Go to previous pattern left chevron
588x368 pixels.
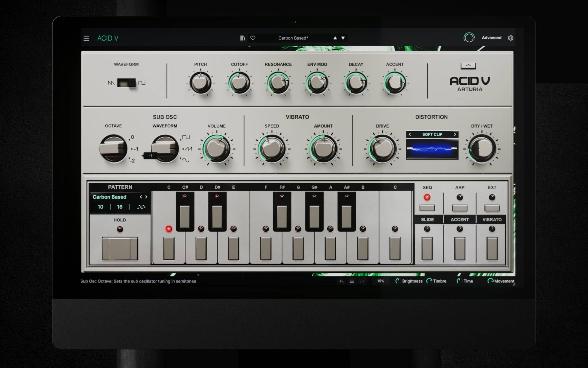141,197
